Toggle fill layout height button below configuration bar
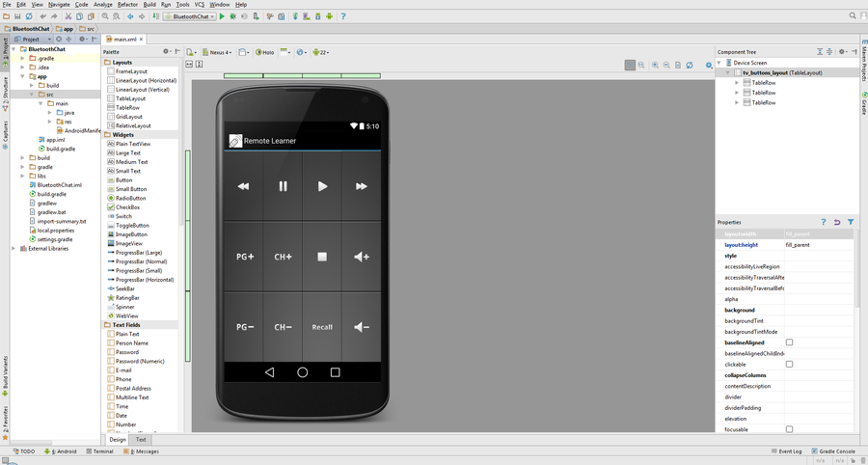The width and height of the screenshot is (868, 465). (x=200, y=65)
